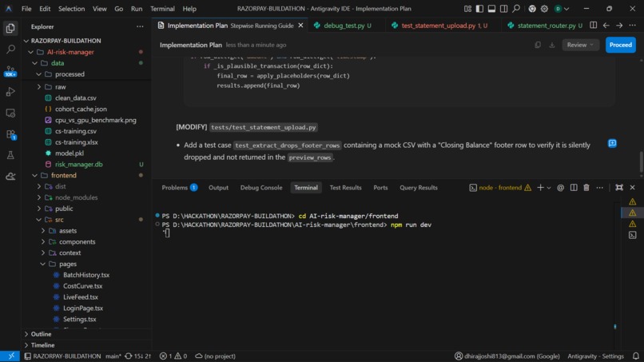Click the editor vertical scrollbar thumb

[641, 162]
